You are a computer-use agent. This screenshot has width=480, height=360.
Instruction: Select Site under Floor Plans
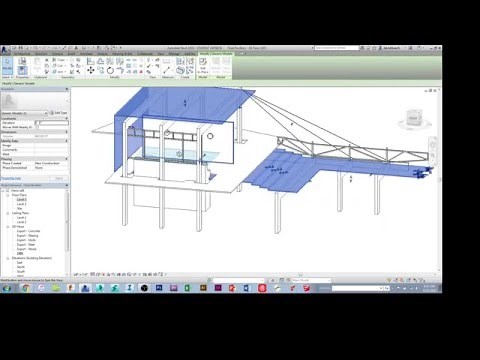click(x=20, y=208)
